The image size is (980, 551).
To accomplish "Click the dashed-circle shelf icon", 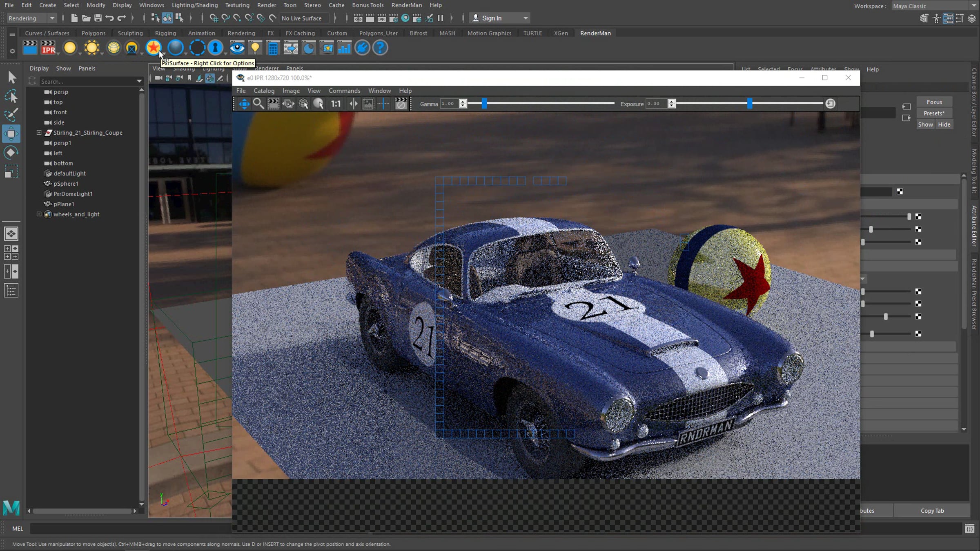I will [x=197, y=48].
